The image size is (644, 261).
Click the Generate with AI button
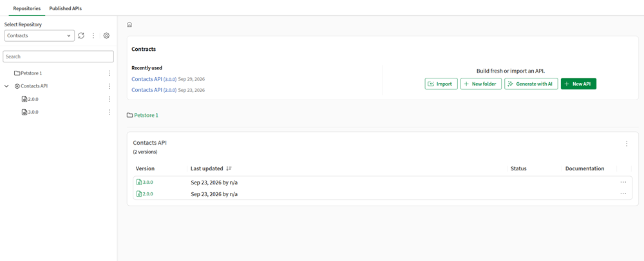coord(531,84)
